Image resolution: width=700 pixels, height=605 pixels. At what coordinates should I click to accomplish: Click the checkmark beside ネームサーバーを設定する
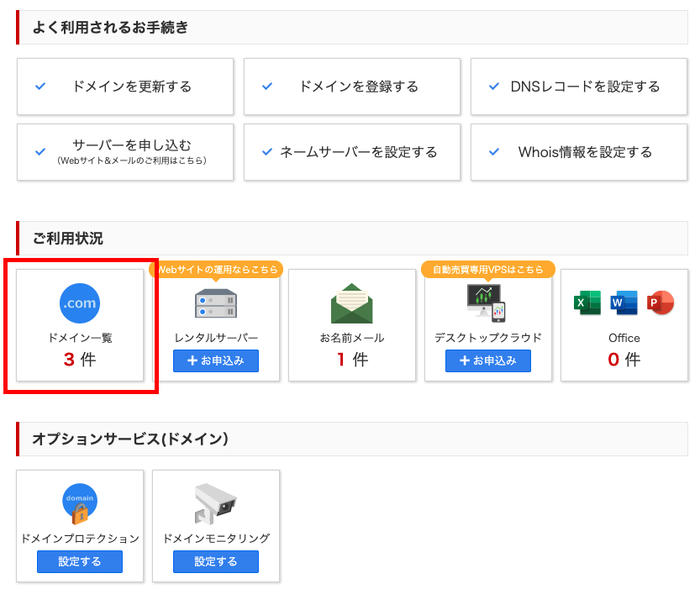[267, 152]
